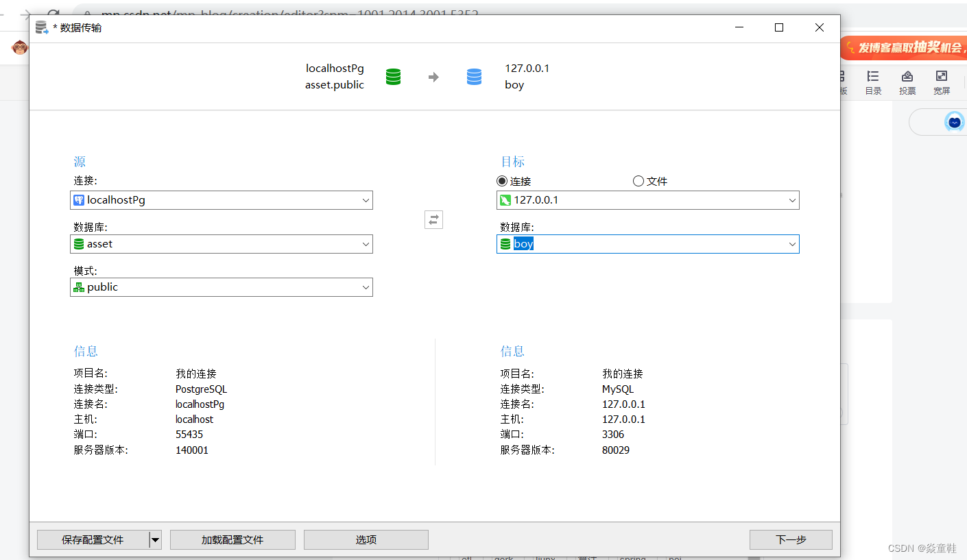Expand the source 连接 localhostPg dropdown
967x560 pixels.
tap(366, 200)
